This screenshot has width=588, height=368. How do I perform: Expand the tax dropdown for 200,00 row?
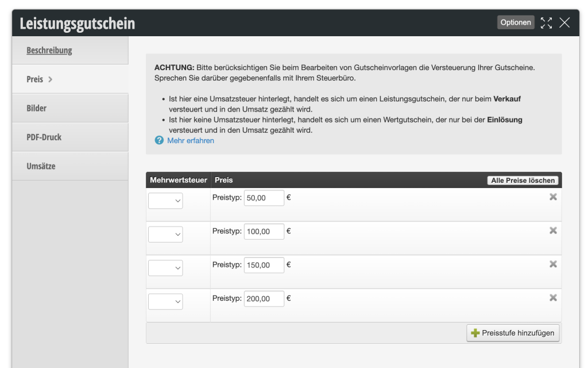[165, 301]
